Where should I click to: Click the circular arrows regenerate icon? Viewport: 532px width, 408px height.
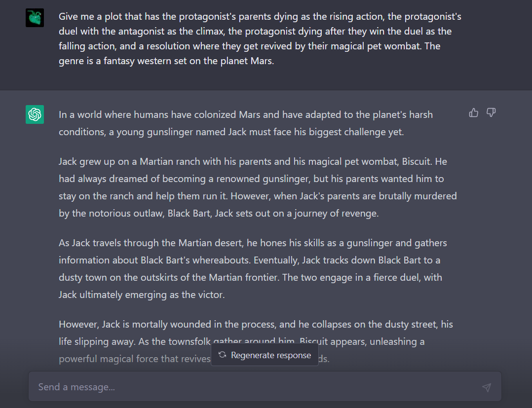[x=223, y=355]
